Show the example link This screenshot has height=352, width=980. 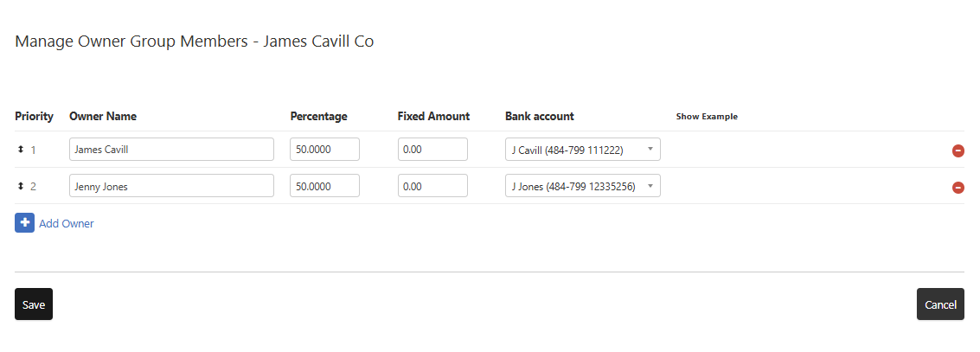pos(707,117)
